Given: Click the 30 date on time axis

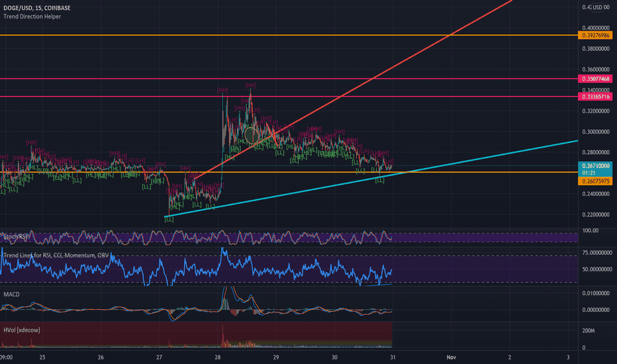Looking at the screenshot, I should (334, 357).
